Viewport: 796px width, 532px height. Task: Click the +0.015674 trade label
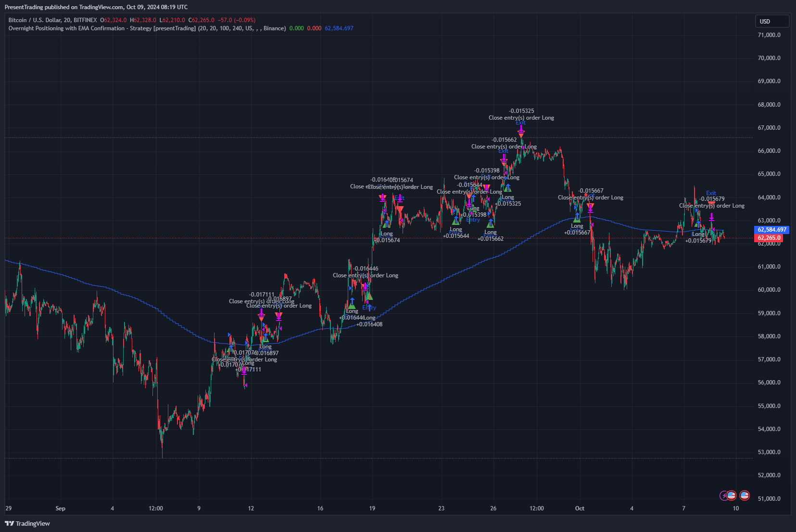point(387,240)
